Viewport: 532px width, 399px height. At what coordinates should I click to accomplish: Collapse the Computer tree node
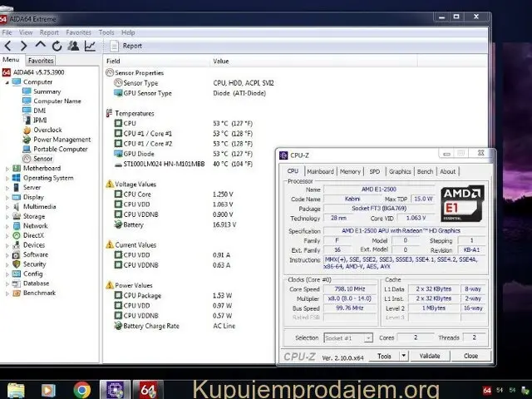tap(8, 82)
